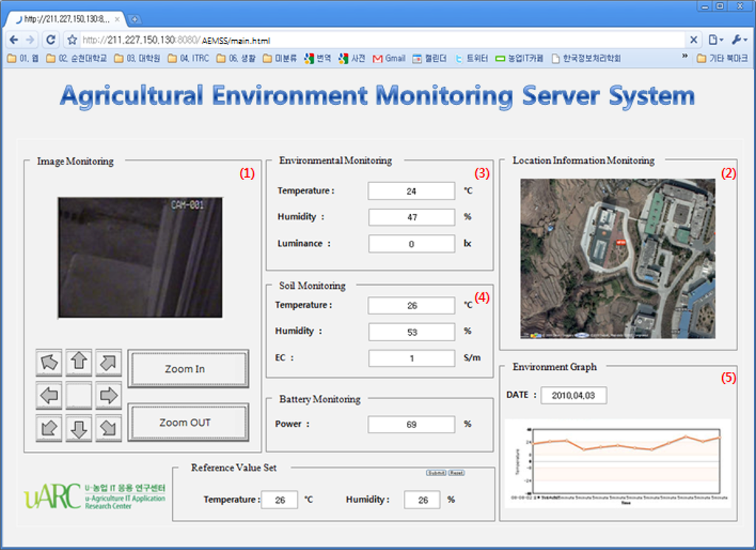Move camera diagonally with the up-right arrow
756x550 pixels.
point(109,362)
